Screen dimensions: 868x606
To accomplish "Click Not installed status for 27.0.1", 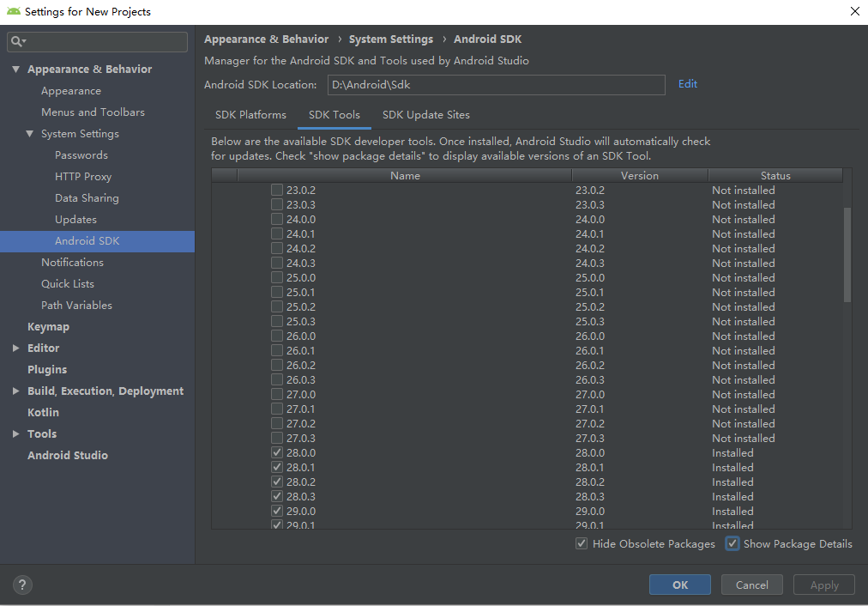I will tap(744, 409).
